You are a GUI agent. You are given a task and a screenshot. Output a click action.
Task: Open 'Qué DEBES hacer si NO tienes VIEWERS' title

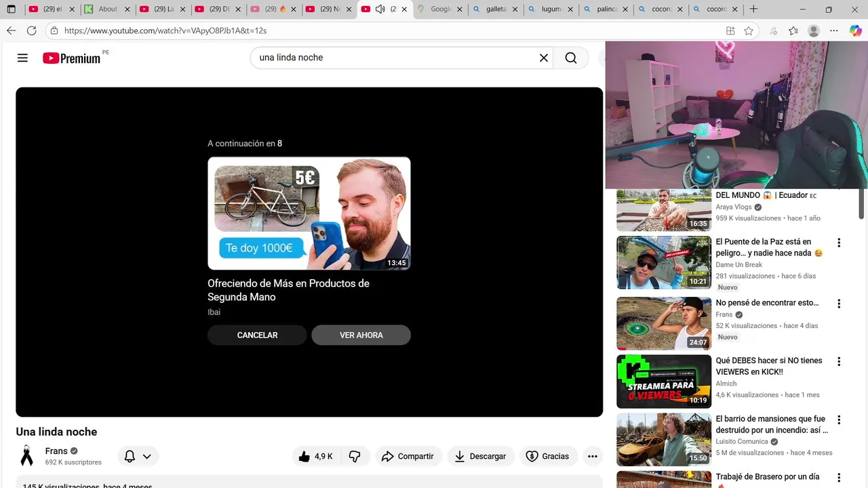(768, 366)
